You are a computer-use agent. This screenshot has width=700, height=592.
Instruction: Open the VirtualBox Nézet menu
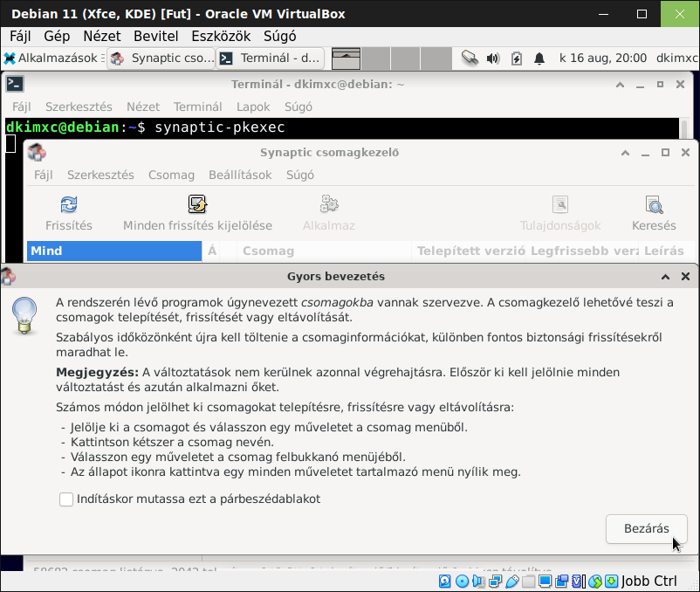click(x=102, y=36)
